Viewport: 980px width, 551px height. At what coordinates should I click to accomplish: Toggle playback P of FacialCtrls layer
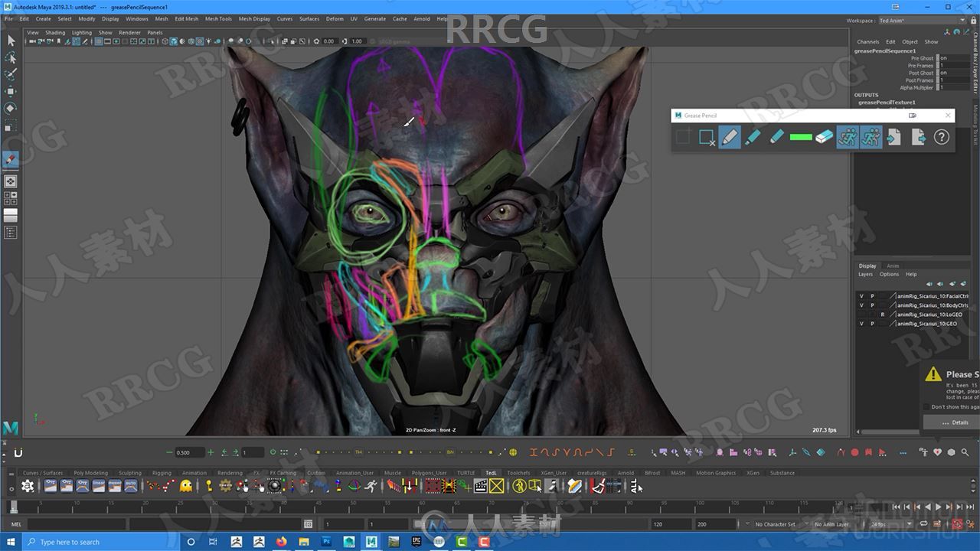pos(872,296)
